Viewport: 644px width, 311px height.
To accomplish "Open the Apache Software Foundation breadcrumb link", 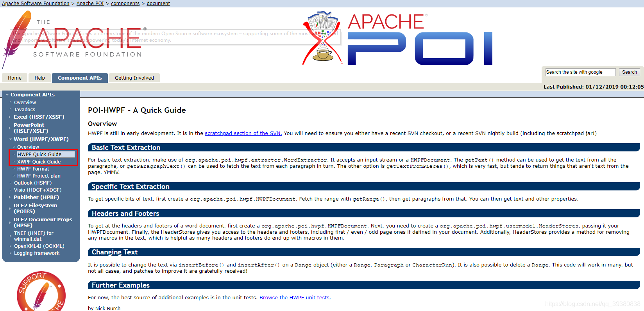I will (x=36, y=4).
